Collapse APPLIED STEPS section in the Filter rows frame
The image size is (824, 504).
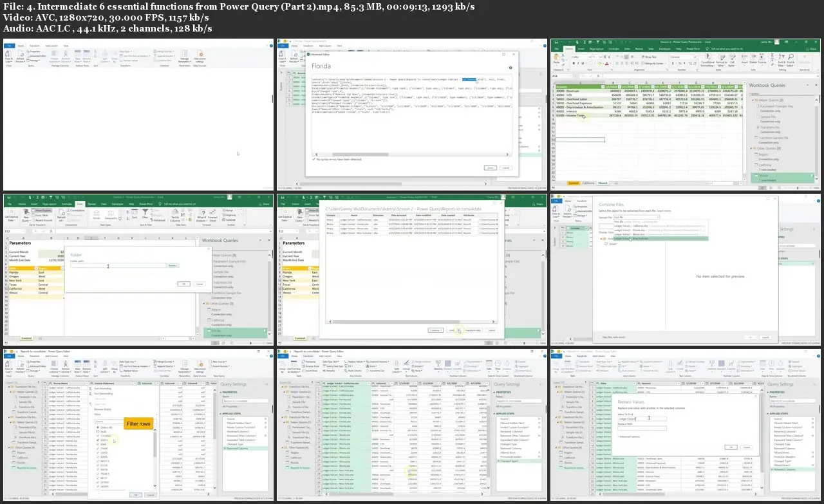(x=221, y=413)
